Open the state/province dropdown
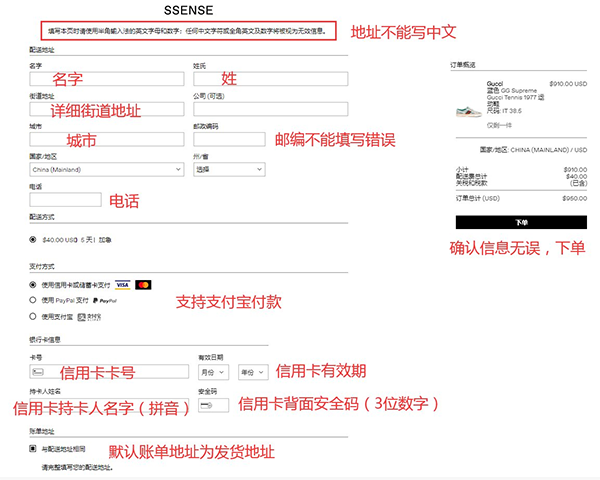 pos(229,170)
